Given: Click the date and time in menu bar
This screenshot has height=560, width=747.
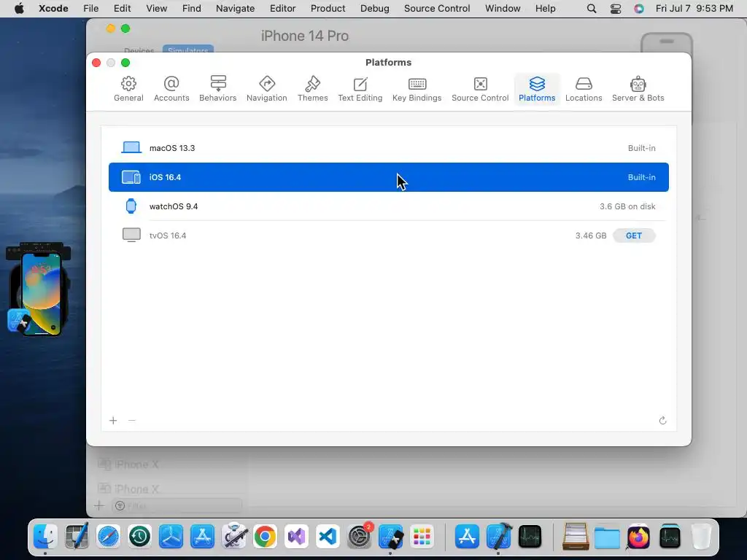Looking at the screenshot, I should [694, 9].
